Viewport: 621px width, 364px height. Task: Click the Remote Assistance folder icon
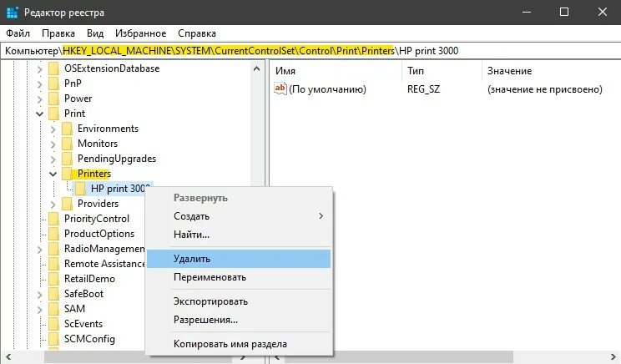pyautogui.click(x=54, y=264)
